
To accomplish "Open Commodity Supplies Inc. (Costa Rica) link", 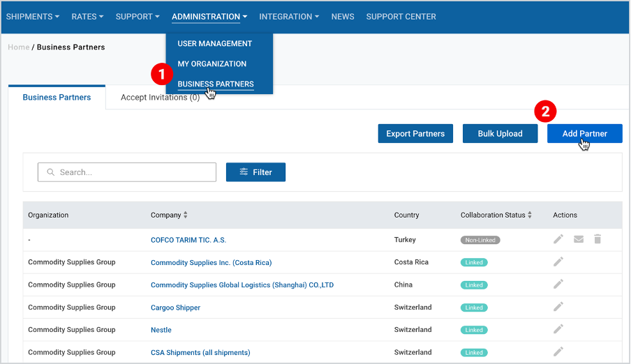I will coord(211,263).
